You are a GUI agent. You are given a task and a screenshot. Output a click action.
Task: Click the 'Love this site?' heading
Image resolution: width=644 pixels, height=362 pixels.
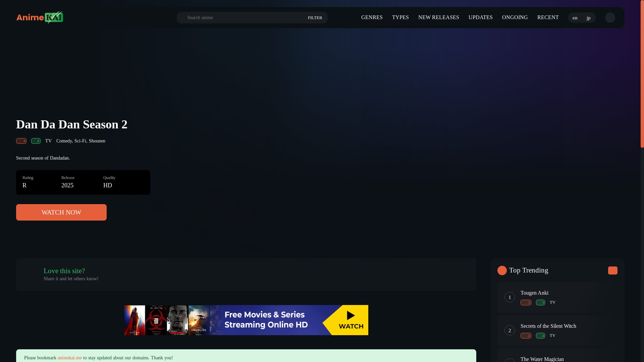click(64, 271)
